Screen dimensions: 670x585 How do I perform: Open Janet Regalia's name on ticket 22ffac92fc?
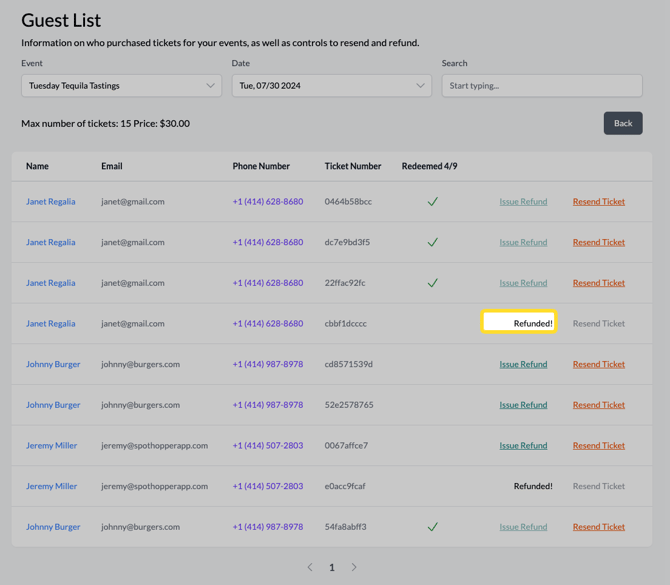click(x=50, y=283)
